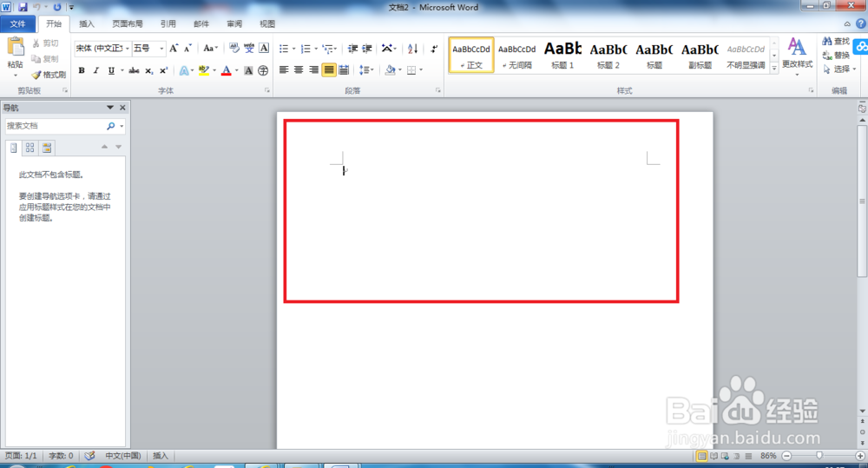This screenshot has width=868, height=468.
Task: Click the yellow text highlight button
Action: (x=204, y=70)
